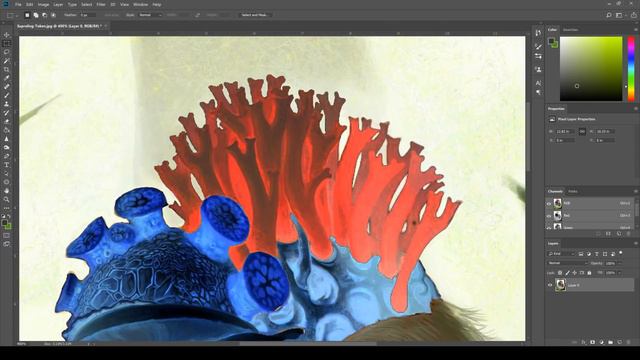The image size is (640, 360).
Task: Open layer filter Kind dropdown
Action: coord(561,254)
